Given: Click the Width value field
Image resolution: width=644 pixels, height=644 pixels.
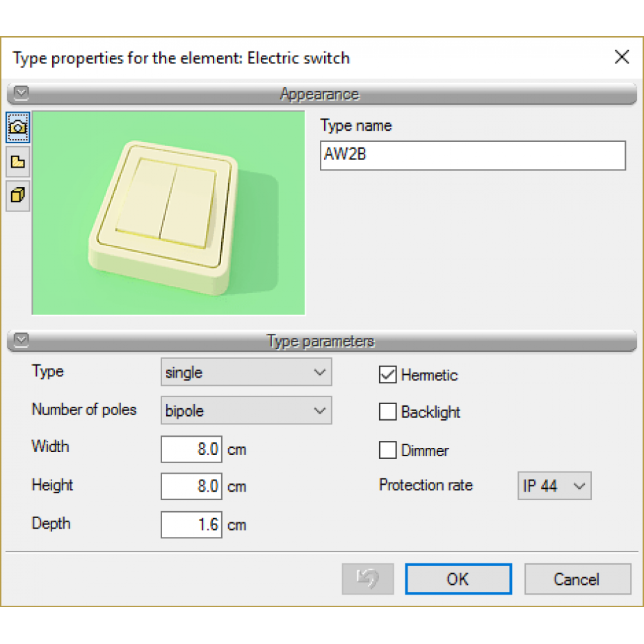Looking at the screenshot, I should 191,449.
